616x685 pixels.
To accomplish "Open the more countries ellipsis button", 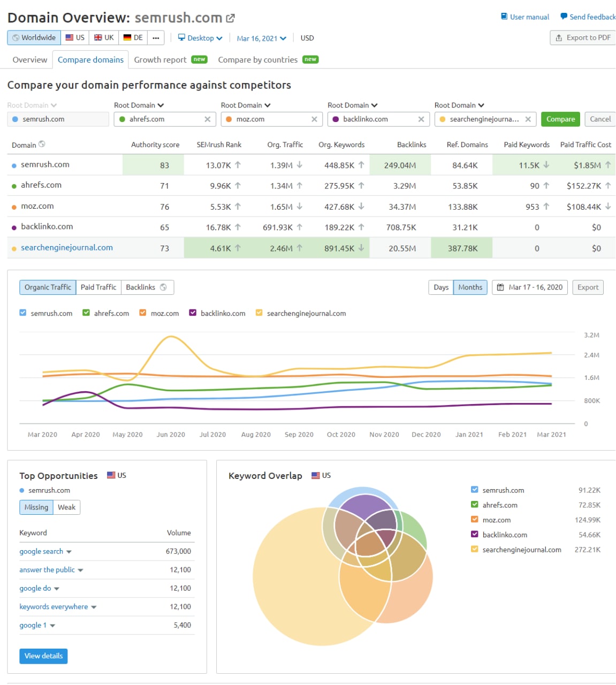I will coord(156,38).
